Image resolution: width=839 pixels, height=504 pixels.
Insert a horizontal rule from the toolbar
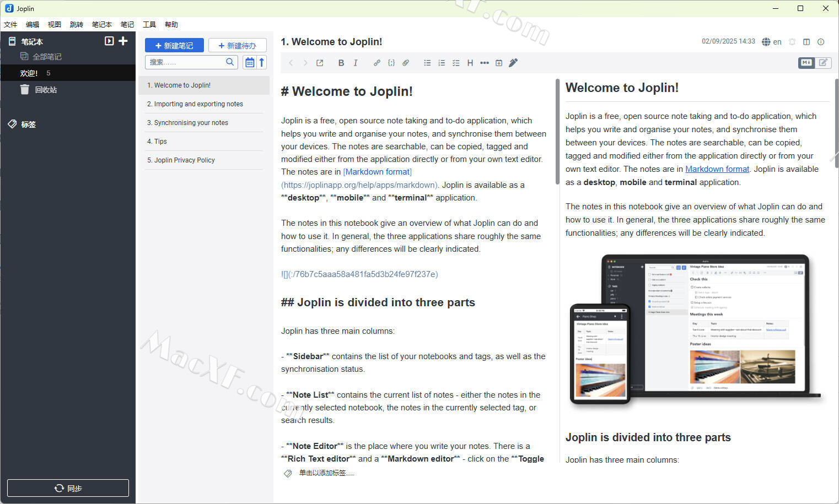485,63
